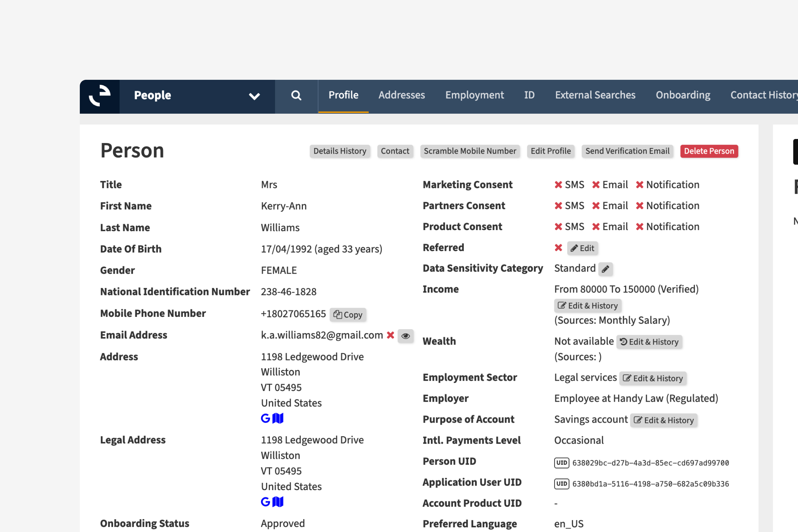Click the Scramble Mobile Number button
798x532 pixels.
[469, 151]
